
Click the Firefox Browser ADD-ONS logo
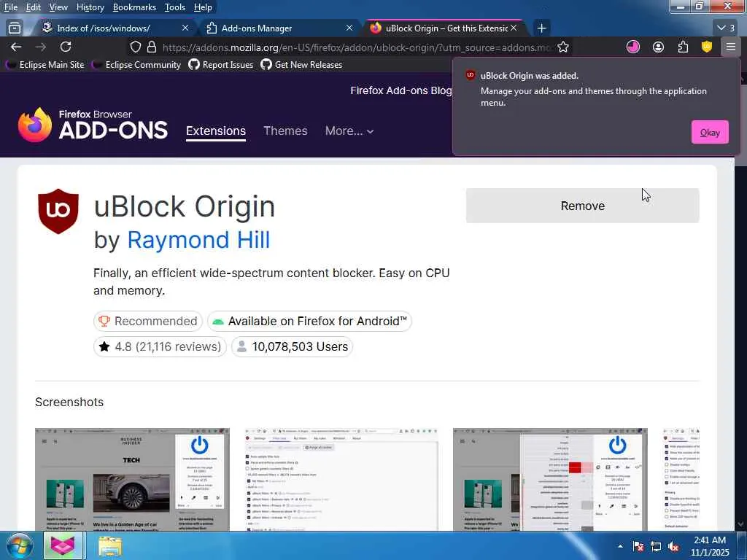(x=93, y=124)
